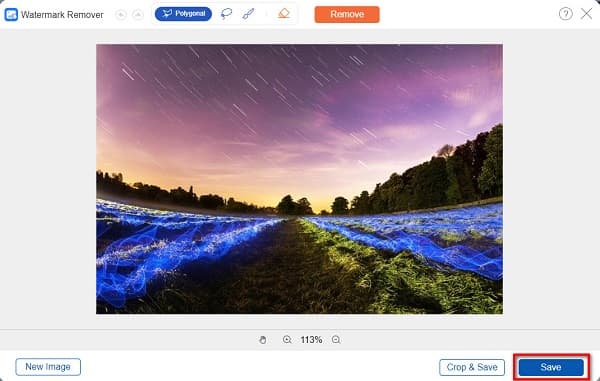Choose the Eraser tool

click(284, 14)
